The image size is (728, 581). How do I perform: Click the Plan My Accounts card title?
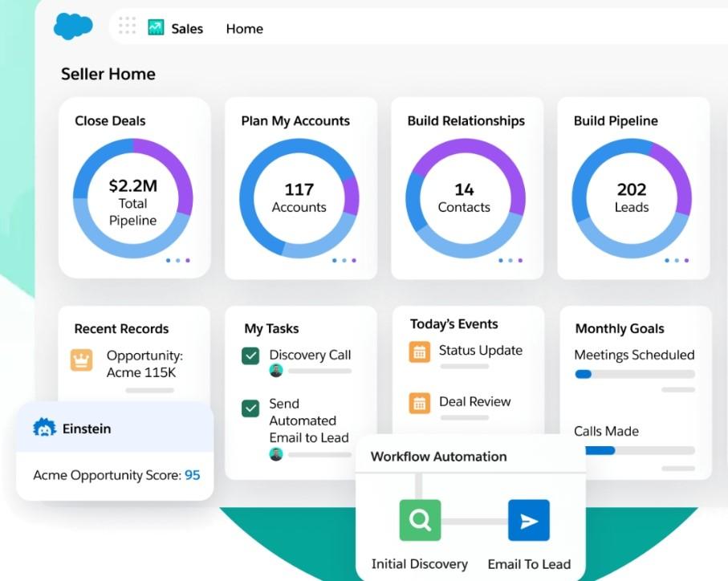295,120
